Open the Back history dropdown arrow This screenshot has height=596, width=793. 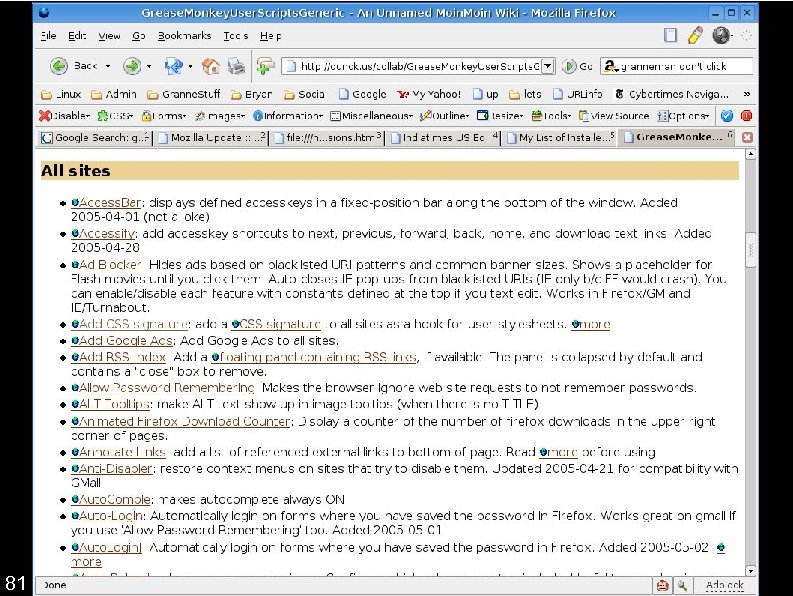108,66
